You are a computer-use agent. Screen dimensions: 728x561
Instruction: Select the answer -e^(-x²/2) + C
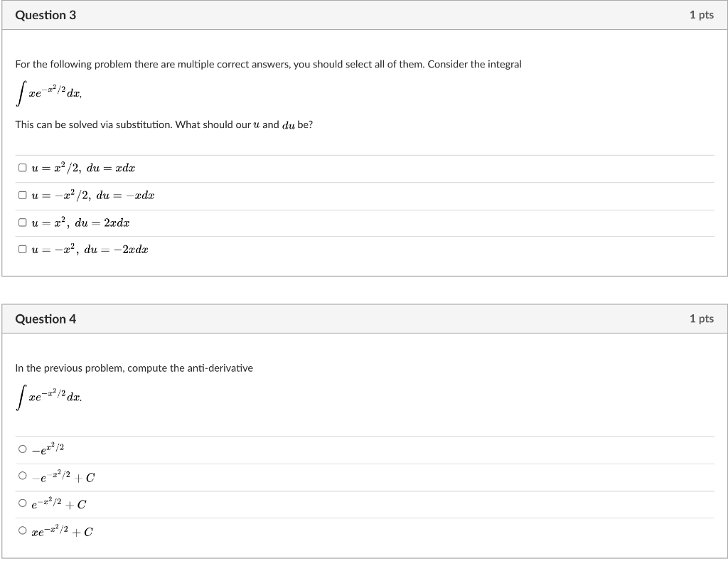tap(22, 475)
